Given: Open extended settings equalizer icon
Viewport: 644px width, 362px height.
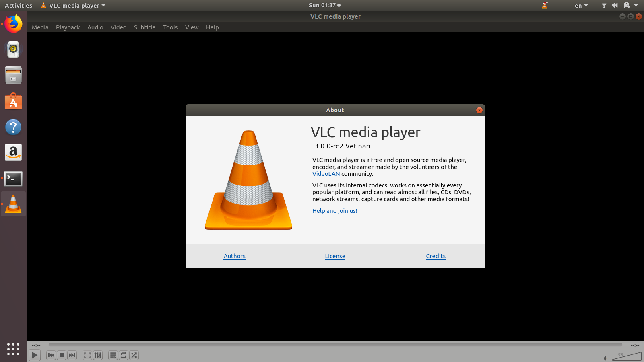Looking at the screenshot, I should [x=98, y=355].
